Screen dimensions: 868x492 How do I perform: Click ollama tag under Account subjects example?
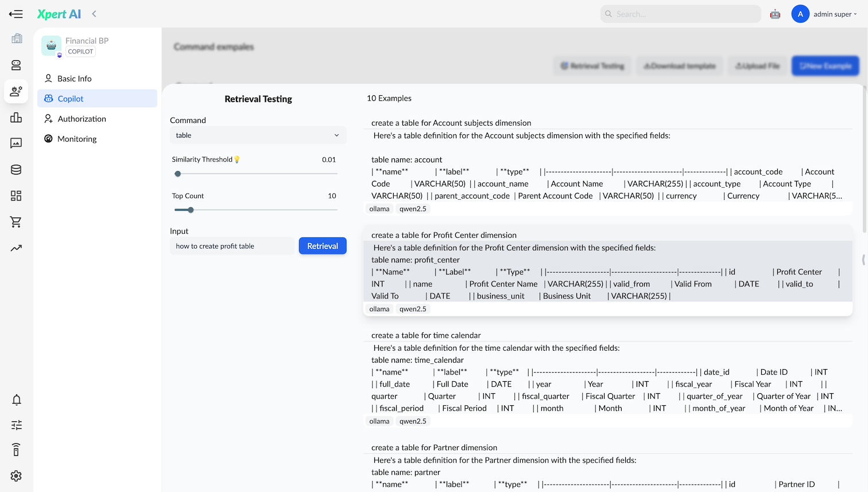click(x=379, y=209)
